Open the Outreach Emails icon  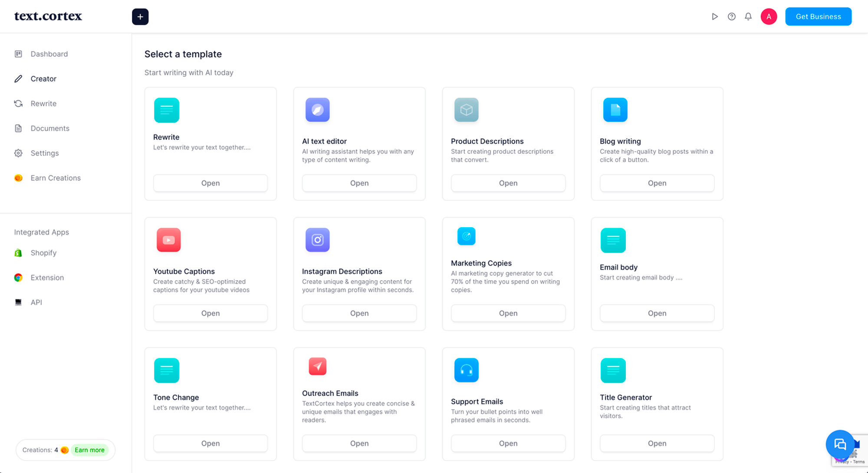click(317, 367)
